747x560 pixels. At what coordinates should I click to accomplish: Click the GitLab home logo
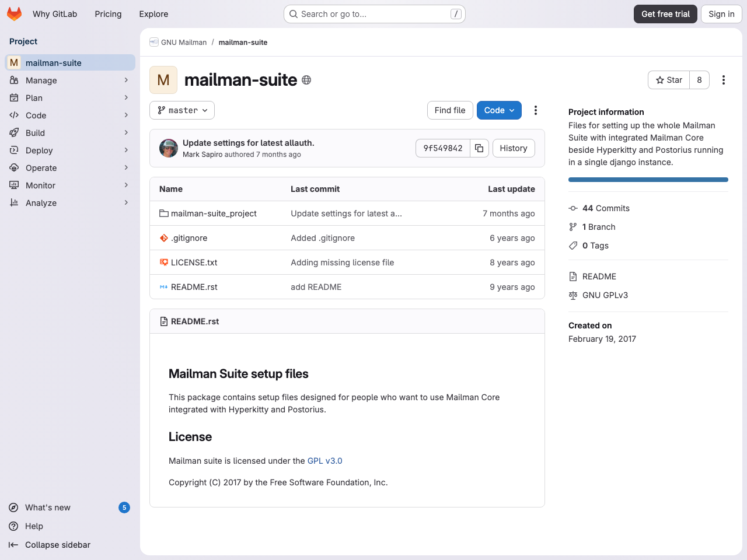14,14
